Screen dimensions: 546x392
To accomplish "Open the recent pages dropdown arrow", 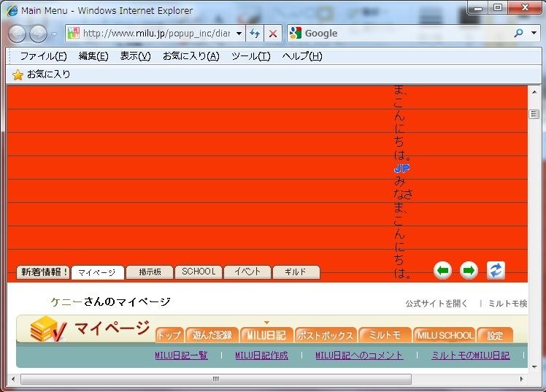I will point(55,34).
